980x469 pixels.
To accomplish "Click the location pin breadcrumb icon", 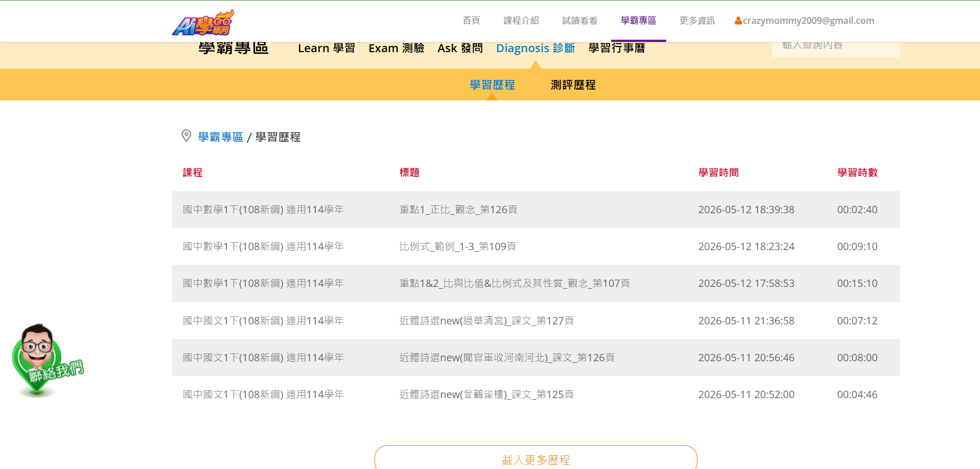I will point(186,136).
